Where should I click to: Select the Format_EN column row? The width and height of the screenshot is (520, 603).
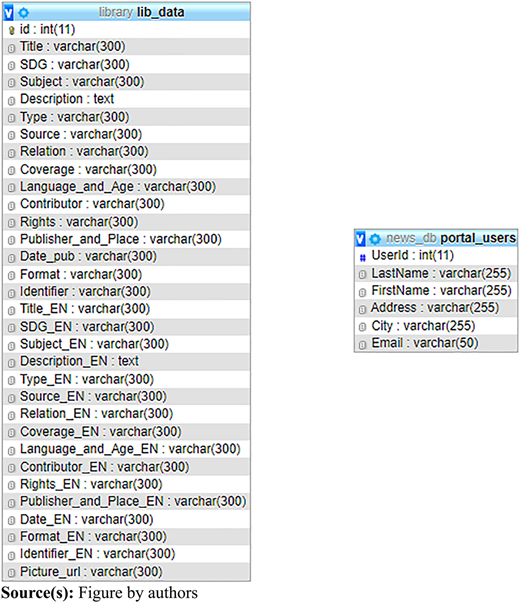(x=127, y=536)
